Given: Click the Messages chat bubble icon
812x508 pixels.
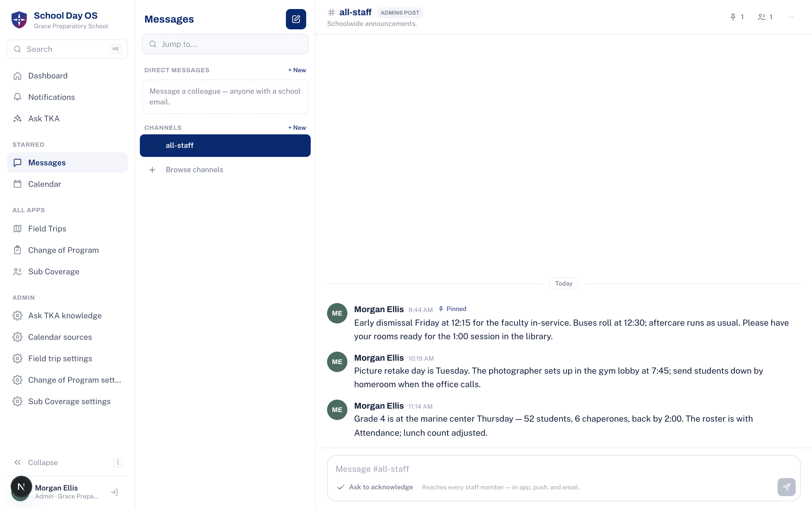Looking at the screenshot, I should coord(17,163).
